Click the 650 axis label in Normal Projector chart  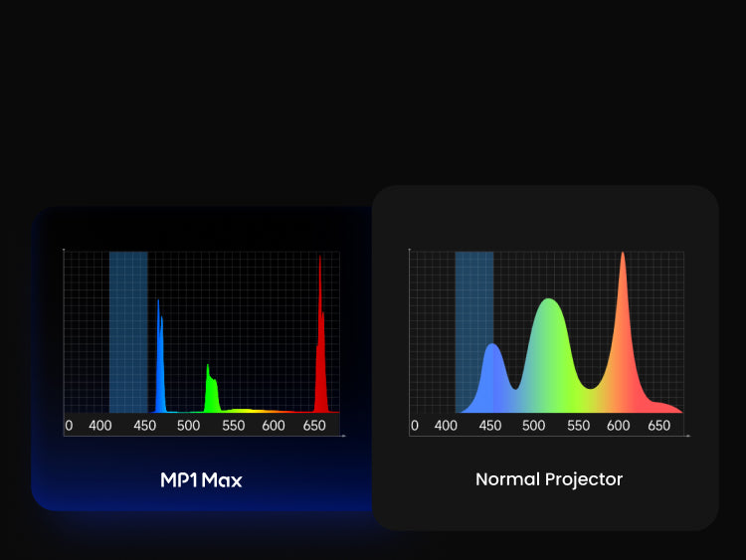(658, 426)
